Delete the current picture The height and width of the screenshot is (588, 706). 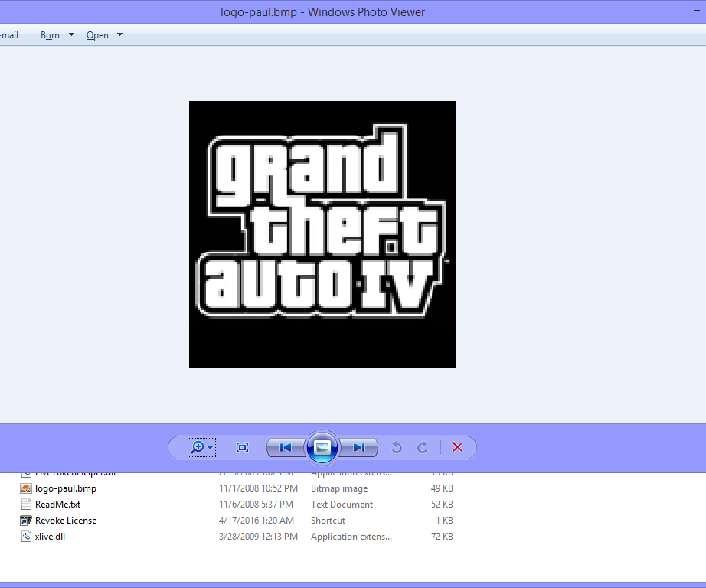[x=457, y=447]
